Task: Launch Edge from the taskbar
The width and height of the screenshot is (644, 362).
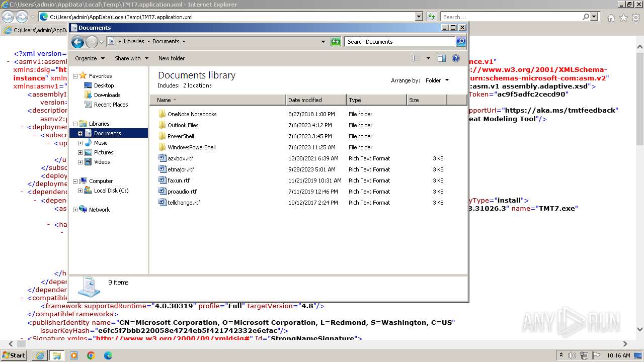Action: [x=108, y=355]
